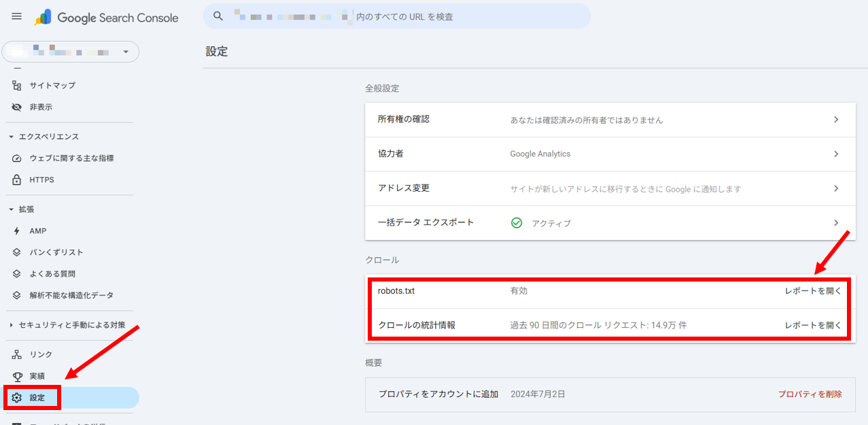Click the search magnifier icon
Screen dimensions: 868x425
(218, 16)
